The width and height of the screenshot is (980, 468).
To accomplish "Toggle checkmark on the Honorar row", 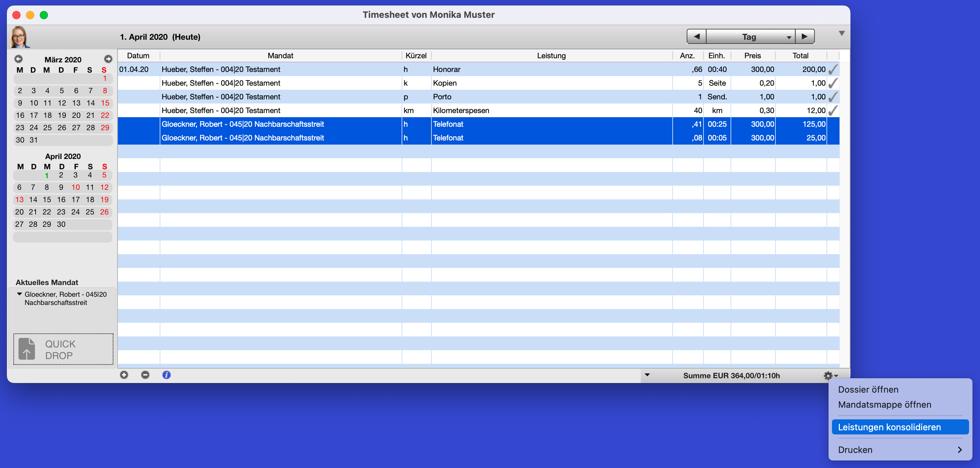I will point(833,69).
